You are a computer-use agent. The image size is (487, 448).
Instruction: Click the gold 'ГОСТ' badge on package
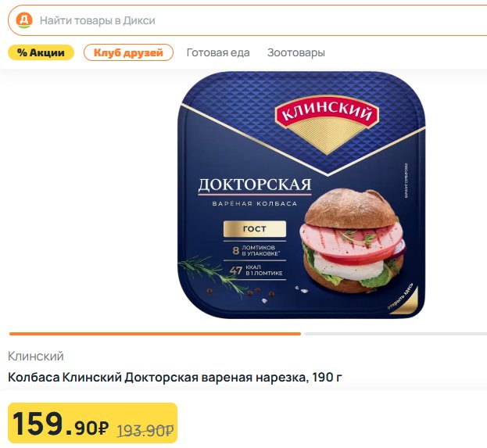pos(255,229)
